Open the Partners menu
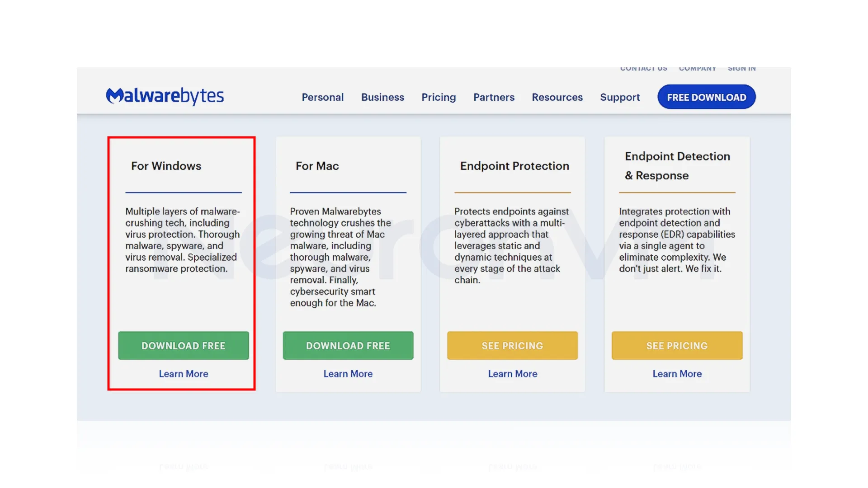868x488 pixels. [494, 97]
